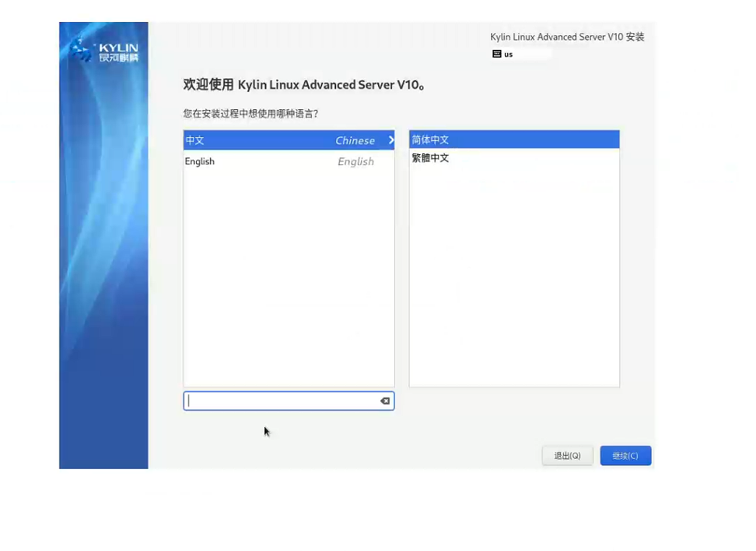Viewport: 756px width, 551px height.
Task: Choose 简体中文 locale
Action: tap(514, 140)
